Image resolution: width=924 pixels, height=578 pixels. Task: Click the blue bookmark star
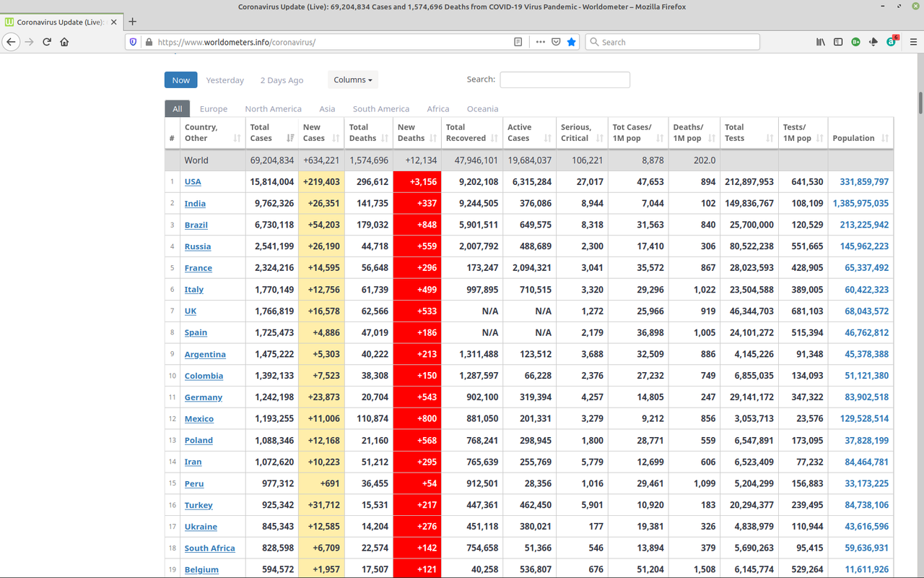tap(572, 42)
